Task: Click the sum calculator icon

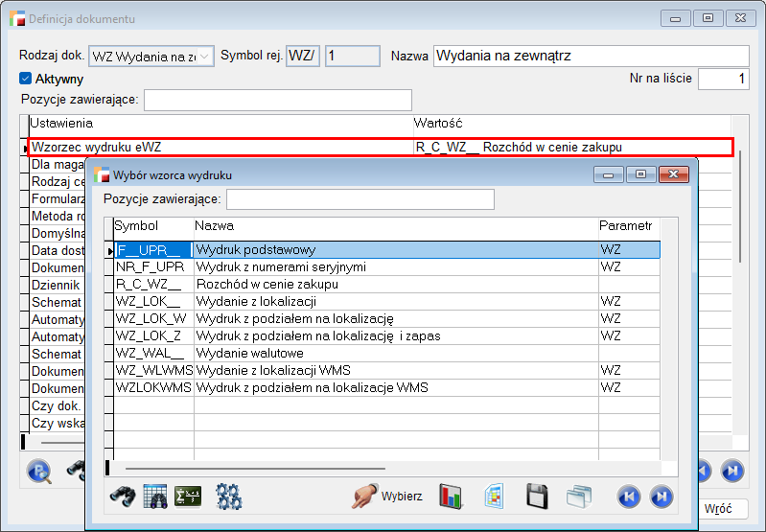Action: (x=188, y=496)
